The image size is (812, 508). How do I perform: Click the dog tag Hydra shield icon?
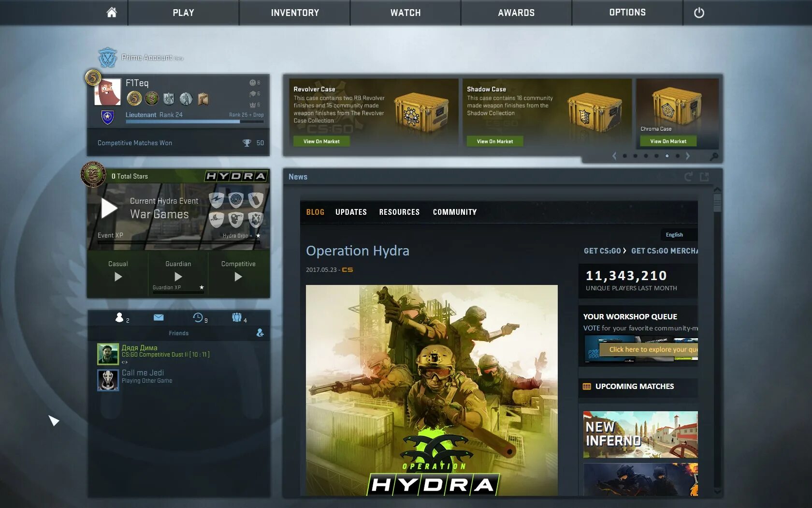pos(256,200)
